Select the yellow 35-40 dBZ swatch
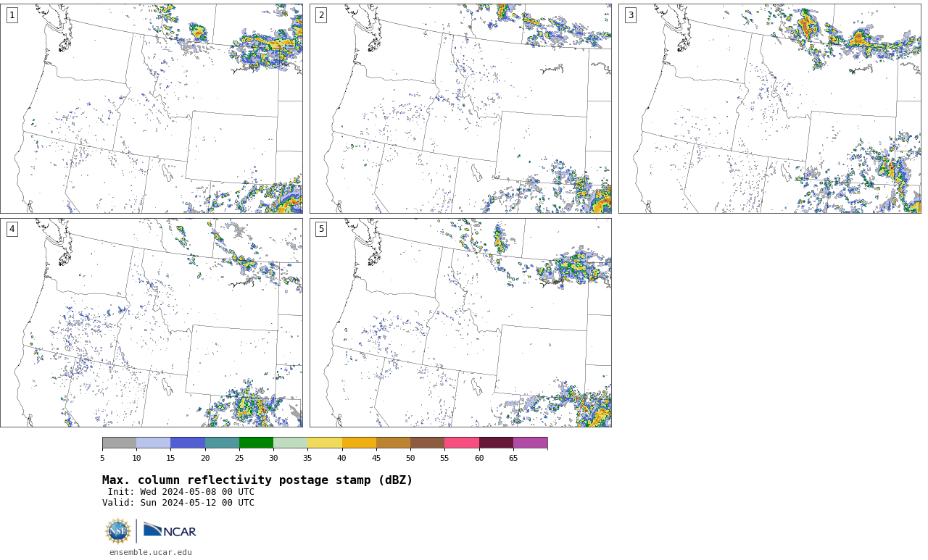Image resolution: width=928 pixels, height=560 pixels. click(x=325, y=443)
